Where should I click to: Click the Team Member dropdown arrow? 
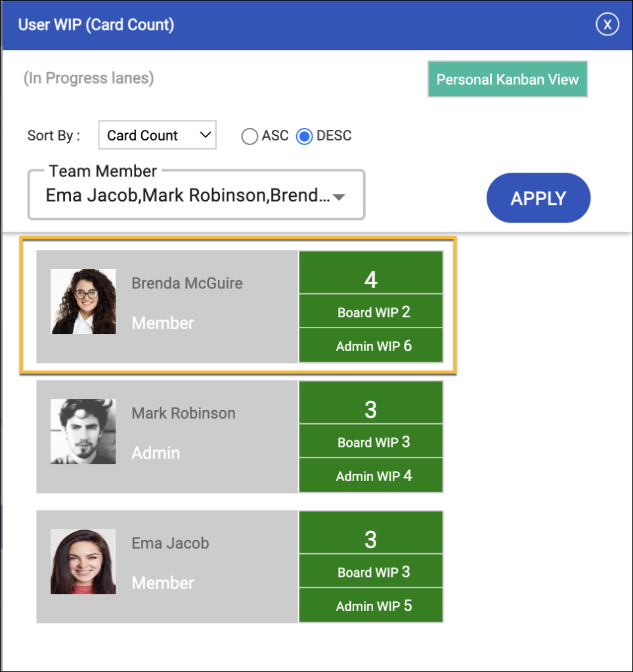tap(339, 196)
